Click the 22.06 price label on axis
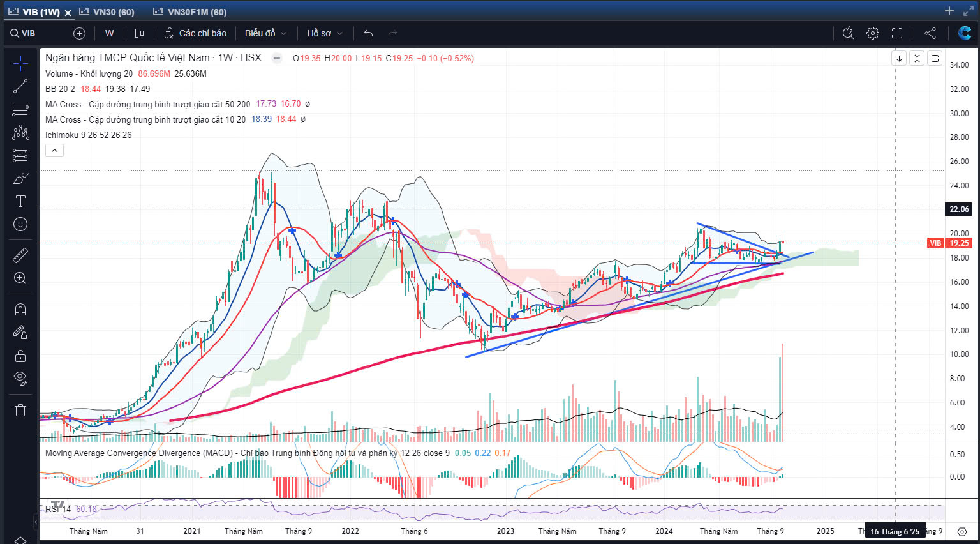The image size is (980, 544). click(x=959, y=209)
